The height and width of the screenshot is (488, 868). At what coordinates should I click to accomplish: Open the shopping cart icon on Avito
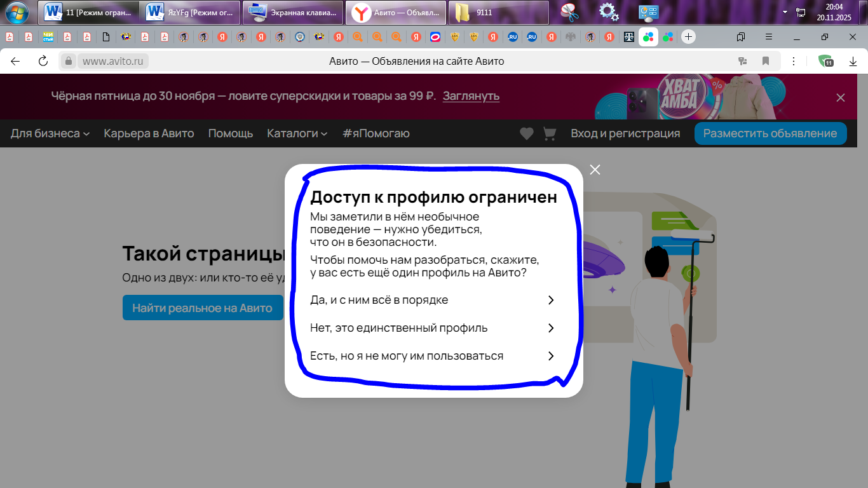click(x=549, y=133)
